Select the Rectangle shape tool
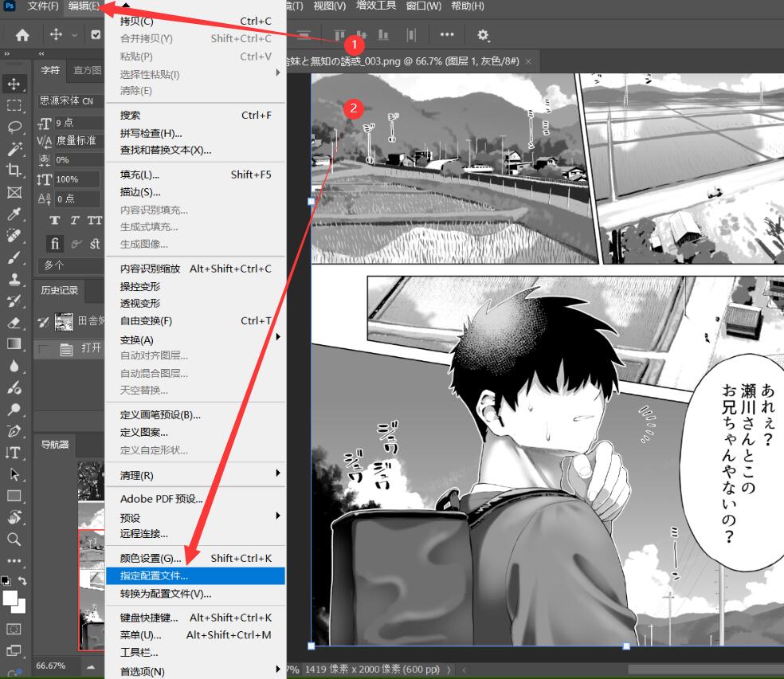Image resolution: width=784 pixels, height=679 pixels. tap(14, 496)
